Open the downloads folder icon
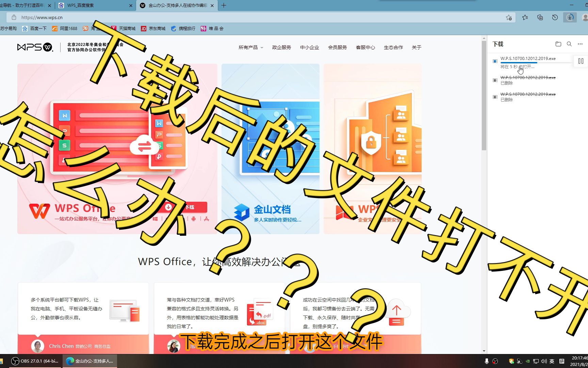The width and height of the screenshot is (588, 368). (558, 44)
